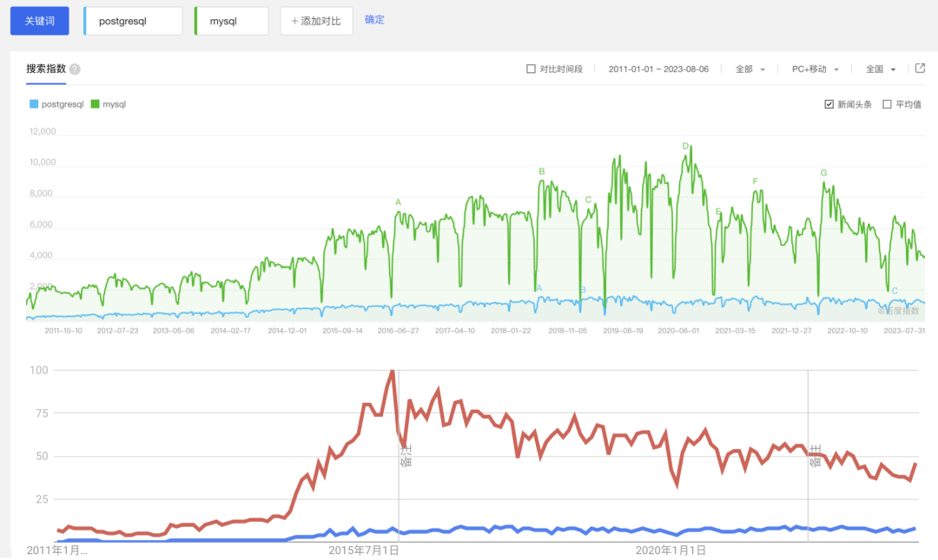Edit the mysql keyword field

click(x=232, y=21)
